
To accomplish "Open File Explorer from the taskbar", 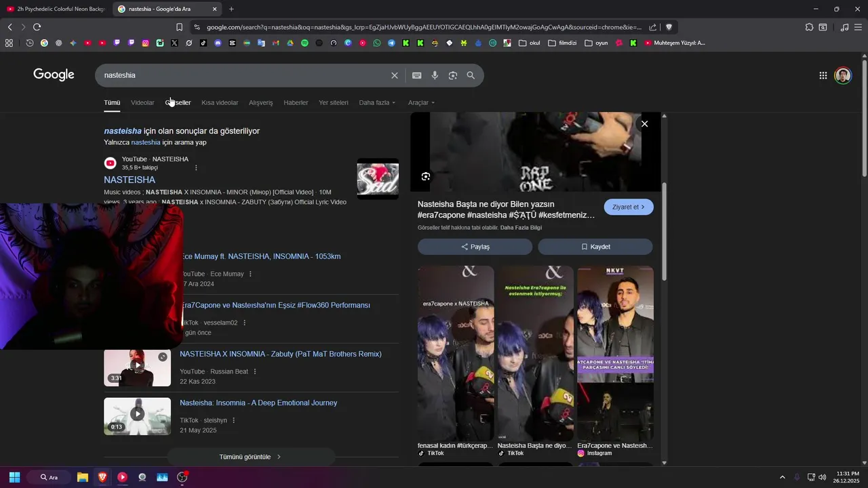I will pyautogui.click(x=82, y=477).
